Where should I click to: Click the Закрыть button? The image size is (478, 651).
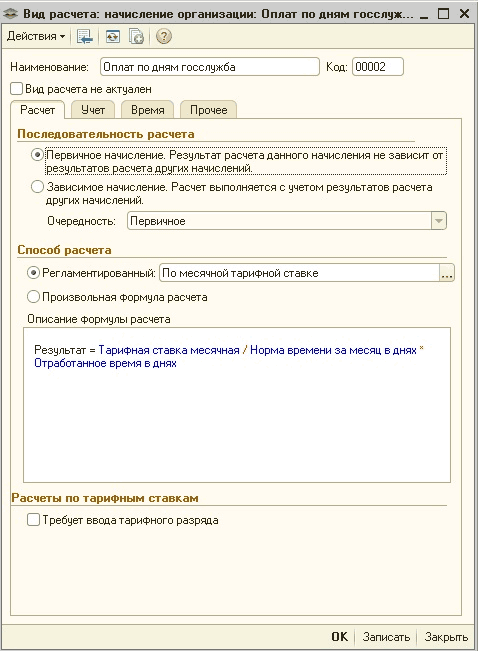pyautogui.click(x=446, y=636)
